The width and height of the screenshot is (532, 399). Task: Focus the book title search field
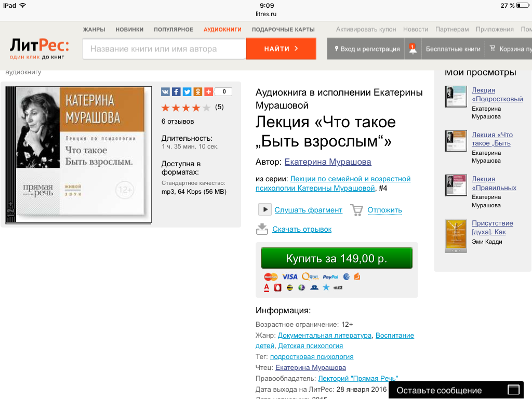(164, 49)
